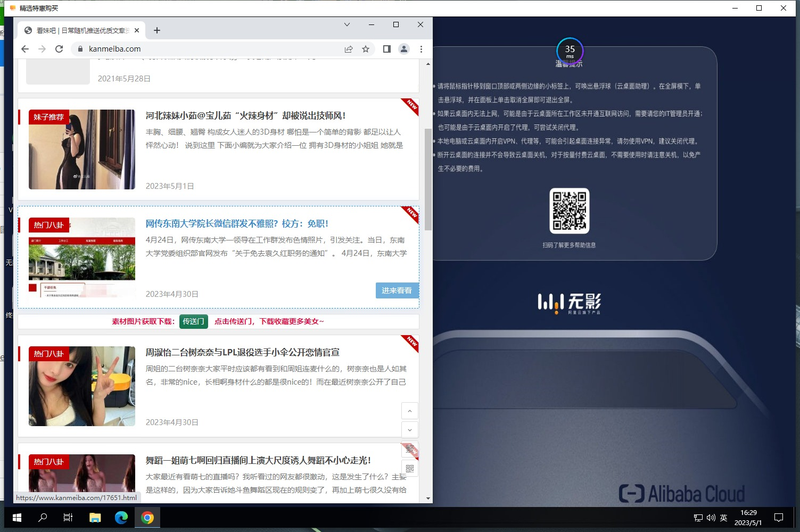Open volume control tray icon

[x=711, y=518]
